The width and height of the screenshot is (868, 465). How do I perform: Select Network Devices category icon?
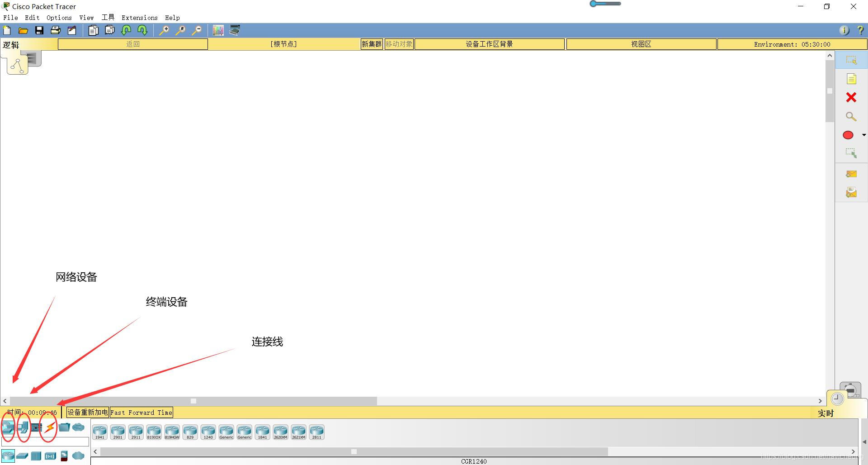[8, 427]
